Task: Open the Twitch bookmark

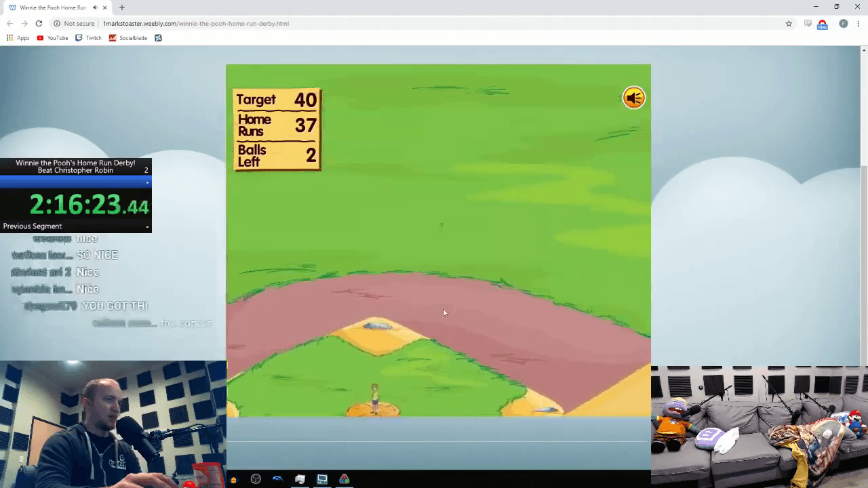Action: 88,38
